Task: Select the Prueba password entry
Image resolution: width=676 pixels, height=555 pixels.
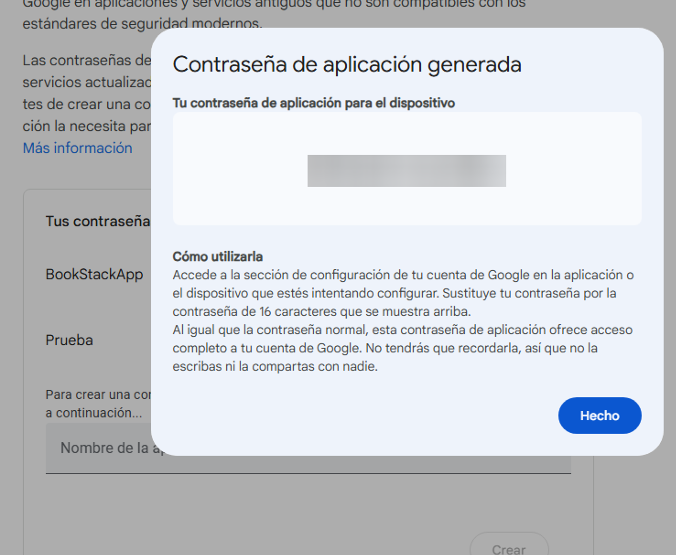Action: [x=69, y=340]
